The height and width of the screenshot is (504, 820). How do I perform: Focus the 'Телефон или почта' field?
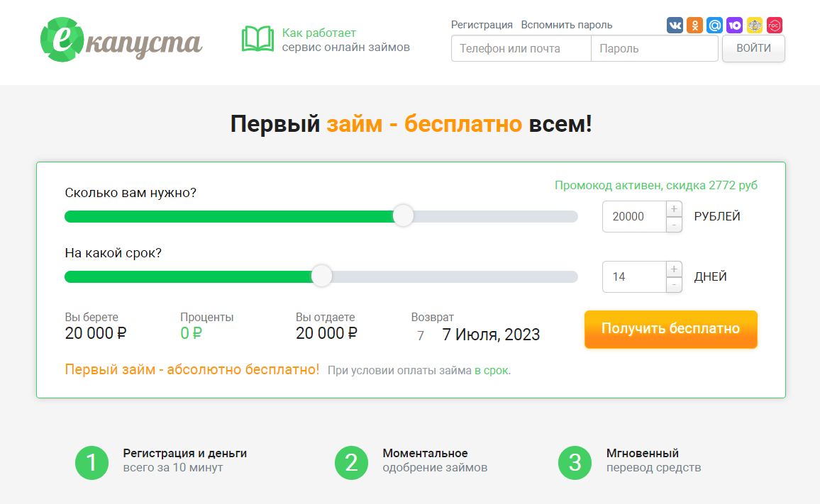pyautogui.click(x=521, y=49)
